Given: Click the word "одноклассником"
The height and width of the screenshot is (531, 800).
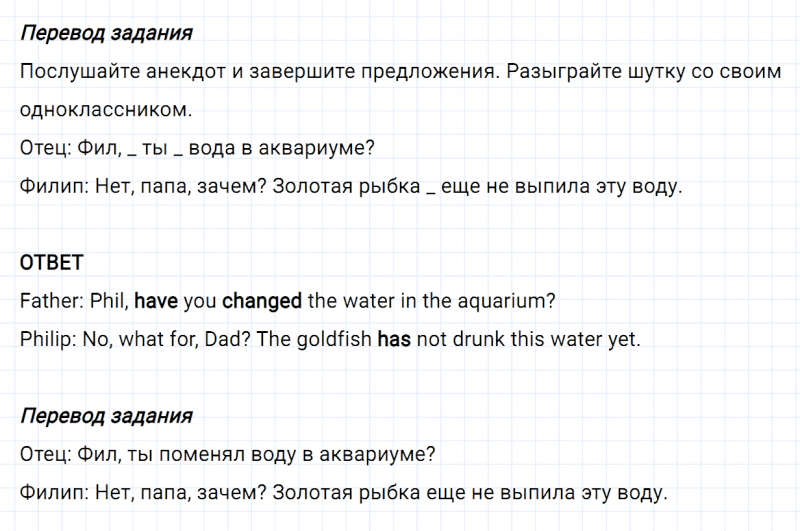Looking at the screenshot, I should tap(104, 109).
